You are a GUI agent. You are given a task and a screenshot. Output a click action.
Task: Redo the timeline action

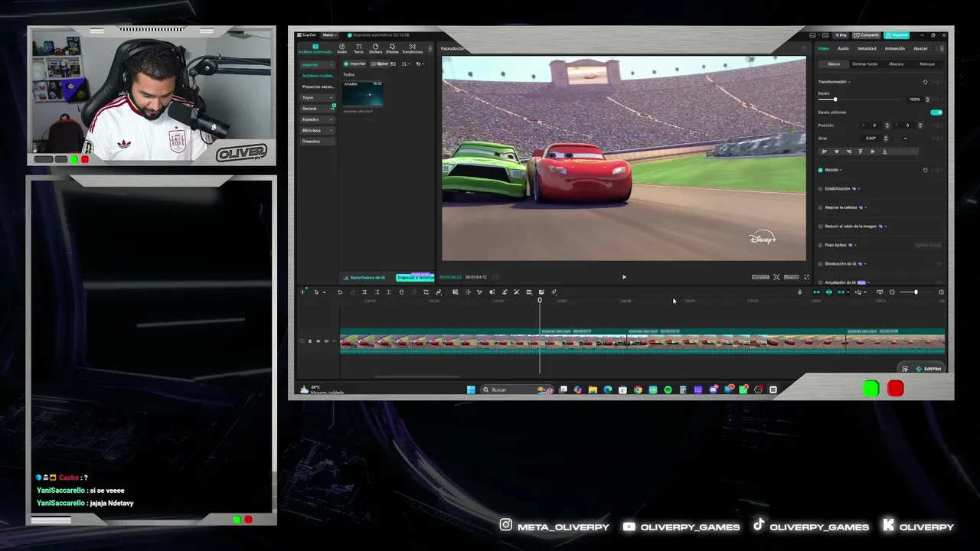pos(352,292)
